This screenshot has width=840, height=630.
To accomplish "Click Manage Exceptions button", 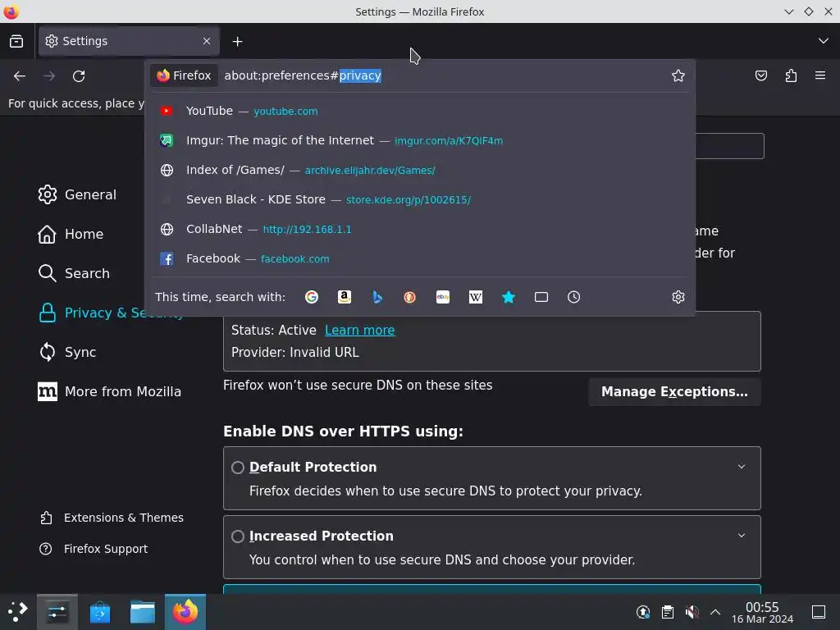I will (x=674, y=391).
